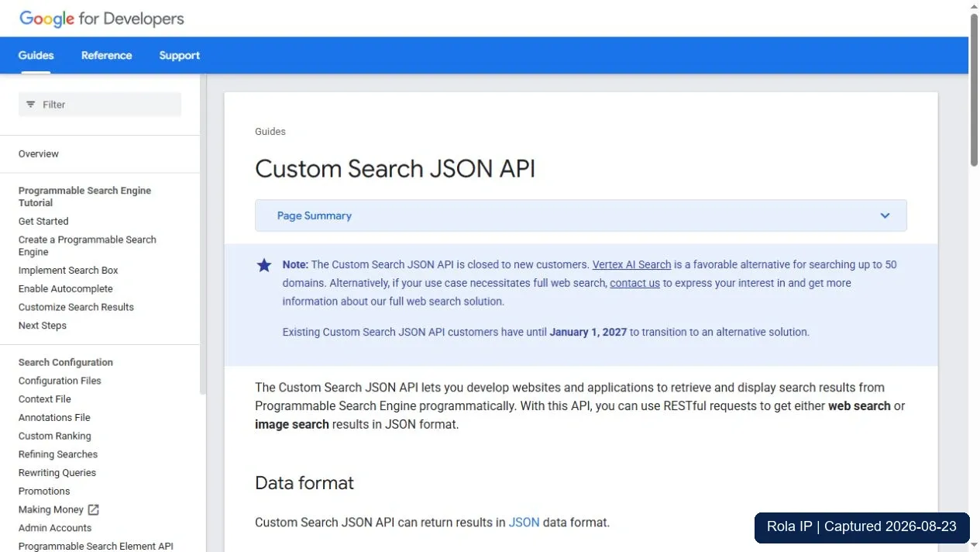Open Create a Programmable Search Engine
This screenshot has height=552, width=980.
(88, 246)
